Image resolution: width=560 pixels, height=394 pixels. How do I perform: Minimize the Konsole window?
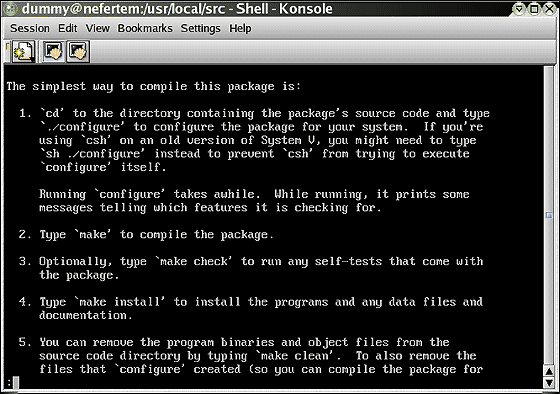click(520, 9)
